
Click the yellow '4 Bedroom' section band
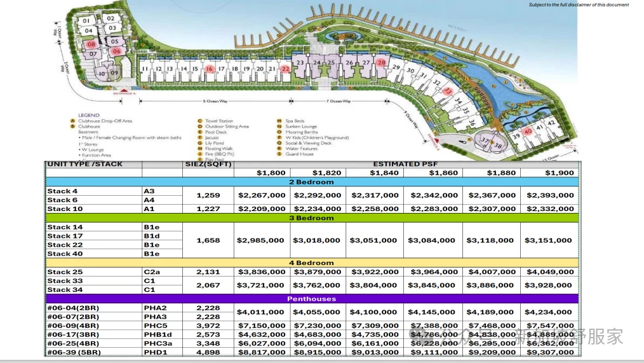pyautogui.click(x=312, y=263)
